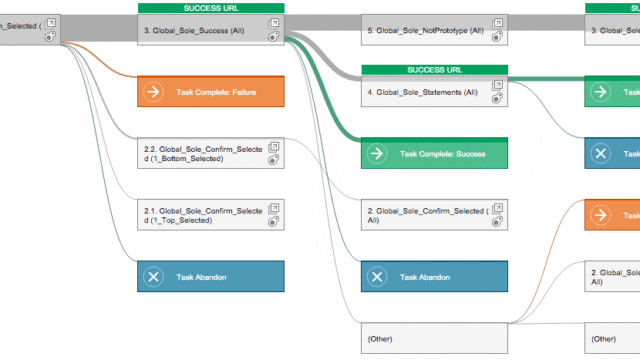Click the fully visible (Other) node
Screen dimensions: 640x360
pyautogui.click(x=434, y=338)
